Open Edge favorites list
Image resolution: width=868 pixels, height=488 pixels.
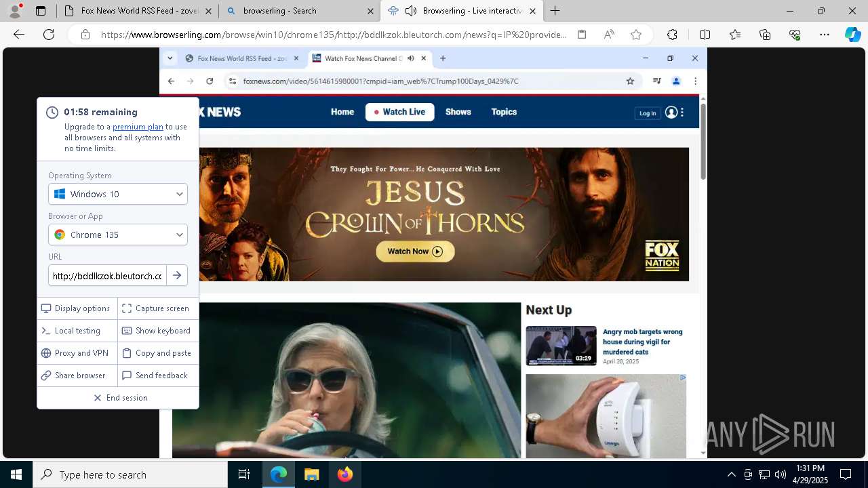(735, 35)
